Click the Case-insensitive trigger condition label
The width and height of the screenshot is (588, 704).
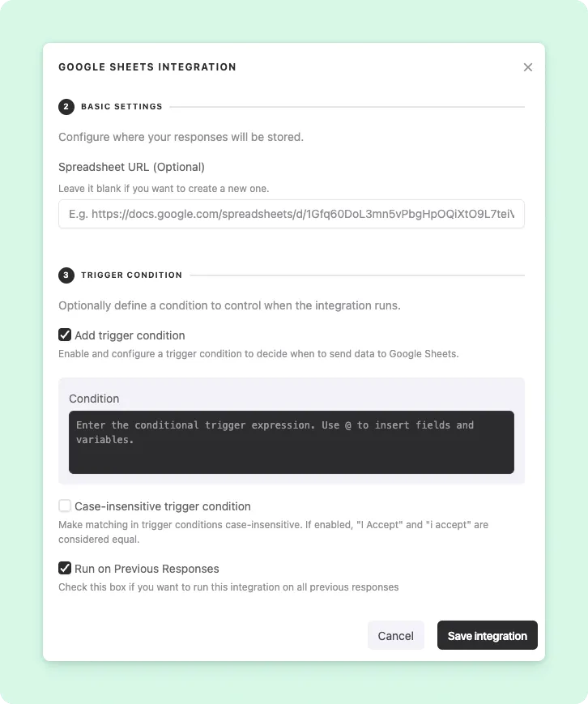click(164, 506)
